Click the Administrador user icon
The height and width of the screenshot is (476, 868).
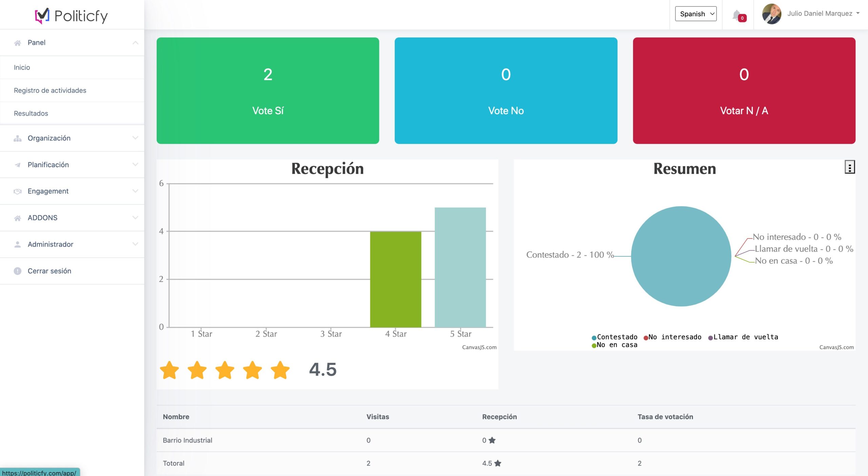(18, 244)
